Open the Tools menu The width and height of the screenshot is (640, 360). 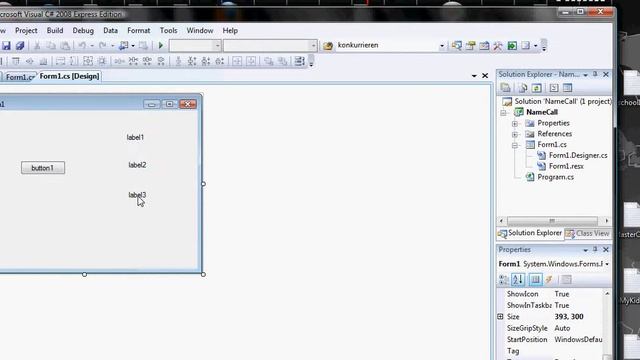coord(168,31)
